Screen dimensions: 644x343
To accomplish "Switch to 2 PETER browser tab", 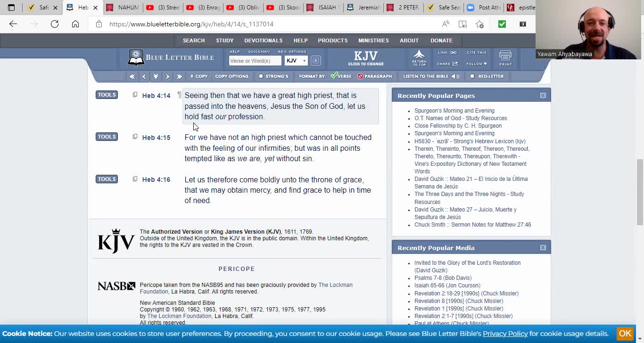I will pos(403,8).
